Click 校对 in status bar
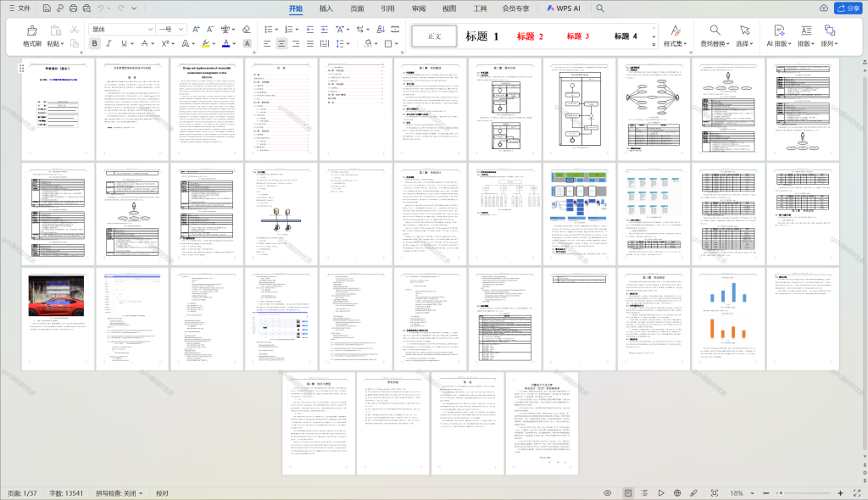Screen dimensions: 868x500 click(162, 493)
